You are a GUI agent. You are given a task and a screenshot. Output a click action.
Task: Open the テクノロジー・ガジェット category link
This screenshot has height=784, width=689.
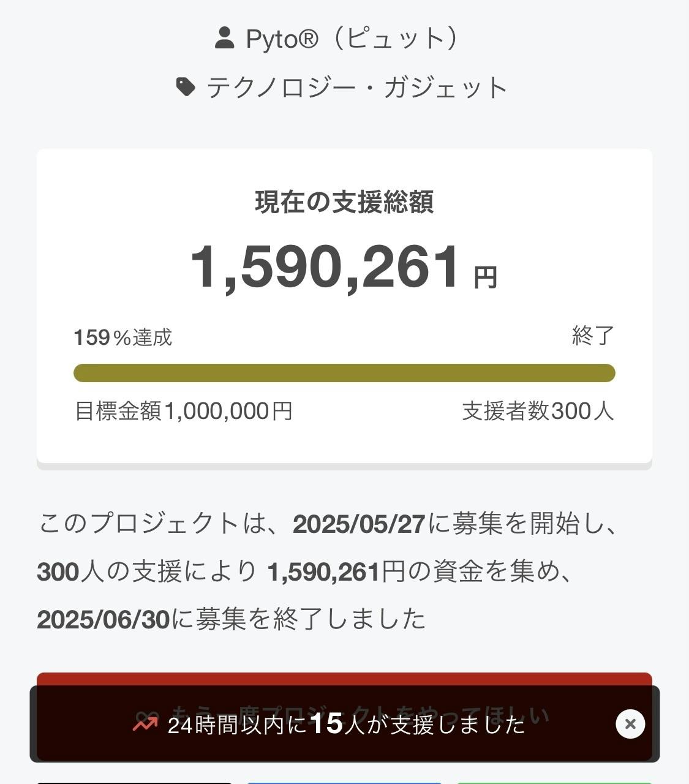[356, 88]
